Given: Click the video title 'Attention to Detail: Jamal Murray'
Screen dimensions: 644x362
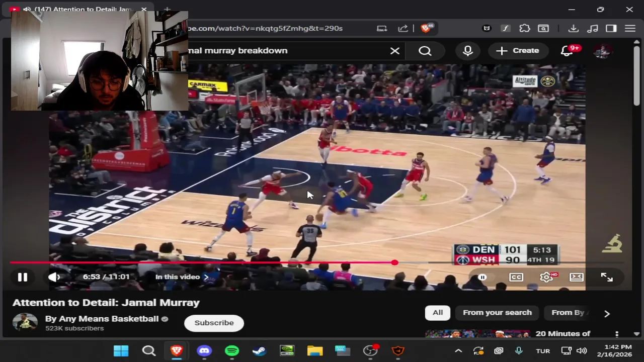Looking at the screenshot, I should click(x=106, y=303).
